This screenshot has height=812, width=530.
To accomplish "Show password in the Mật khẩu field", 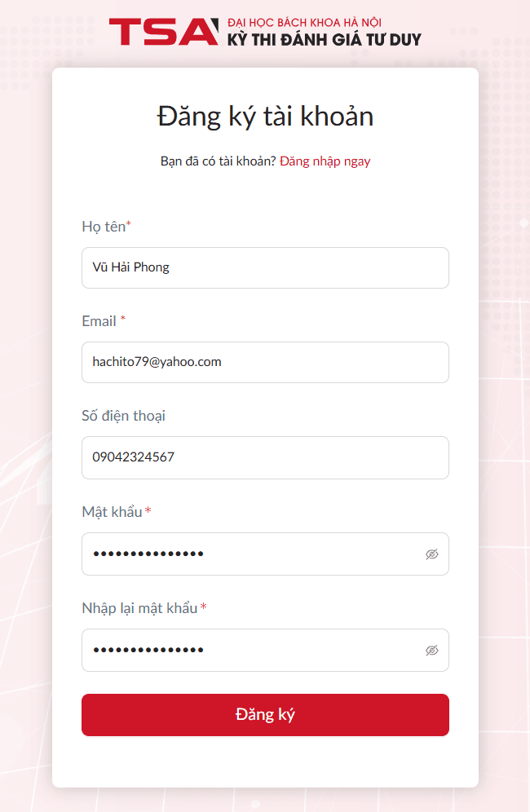I will (x=432, y=554).
